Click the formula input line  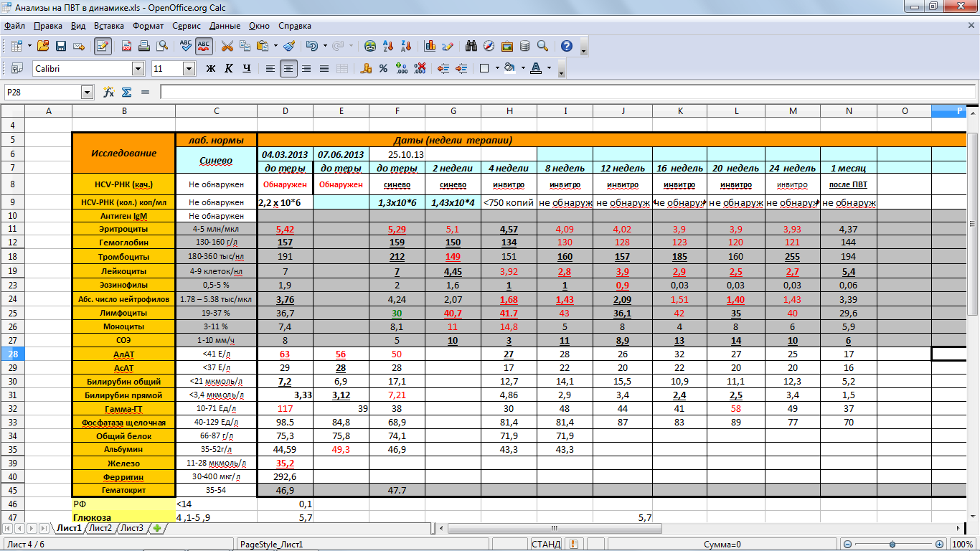pyautogui.click(x=560, y=93)
